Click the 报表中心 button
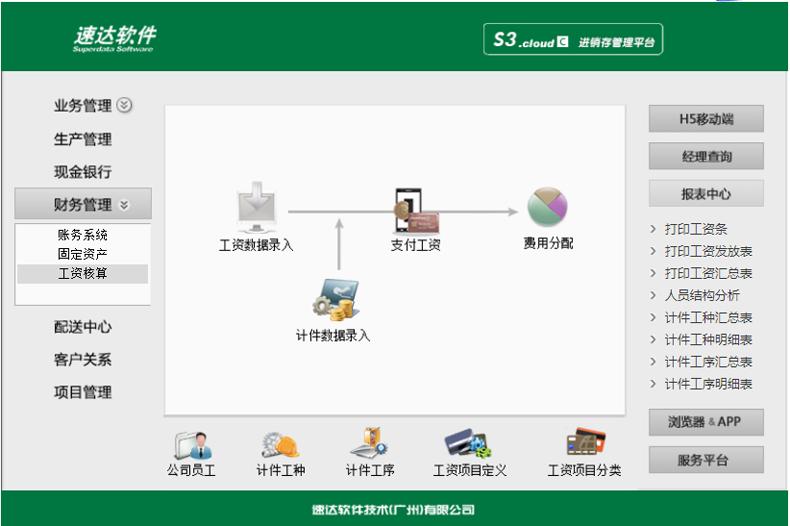790x526 pixels. pos(706,193)
